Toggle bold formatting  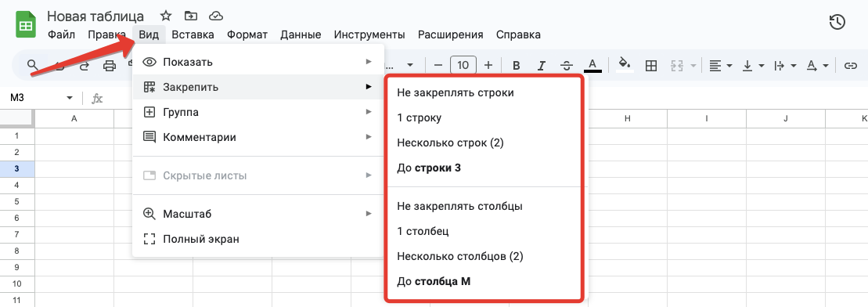[516, 65]
